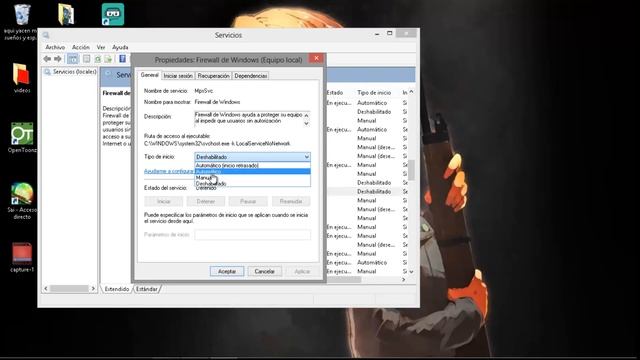The width and height of the screenshot is (640, 360).
Task: Open the Recycle Bin desktop icon
Action: click(x=22, y=15)
